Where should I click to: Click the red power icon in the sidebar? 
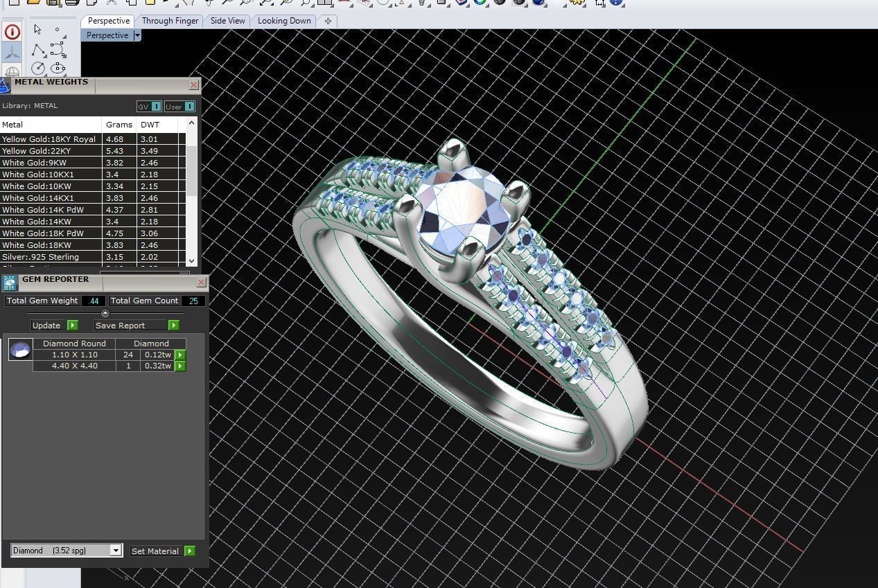click(x=12, y=32)
